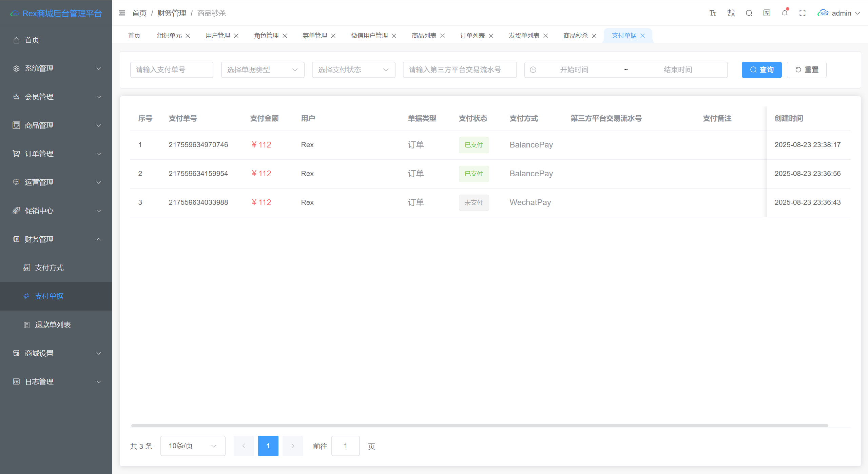Click the Rex platform logo in the sidebar

point(15,14)
